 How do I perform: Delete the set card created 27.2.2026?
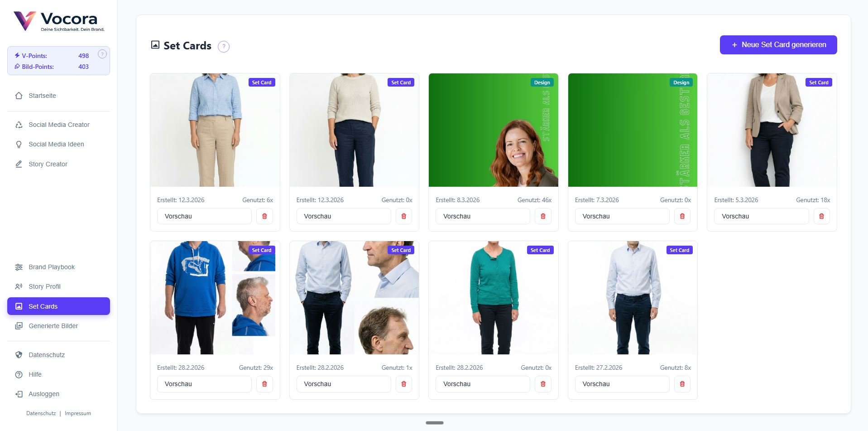point(682,384)
